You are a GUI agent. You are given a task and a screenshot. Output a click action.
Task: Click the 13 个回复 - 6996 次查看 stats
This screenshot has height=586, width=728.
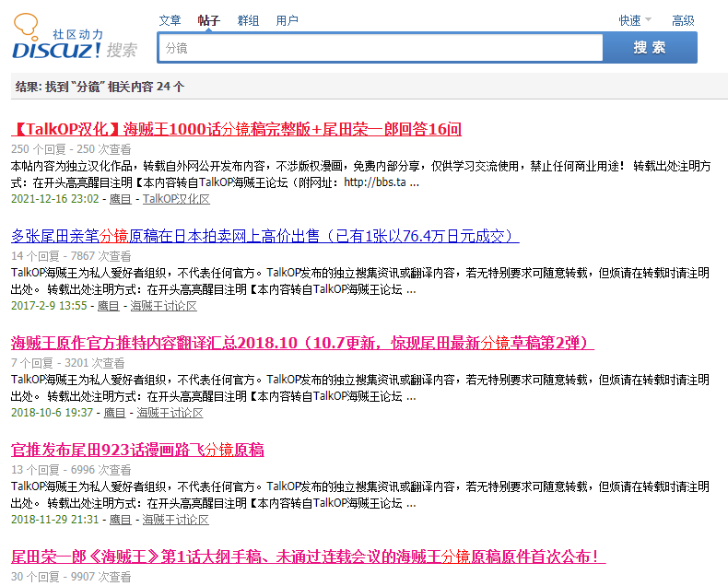[x=71, y=470]
